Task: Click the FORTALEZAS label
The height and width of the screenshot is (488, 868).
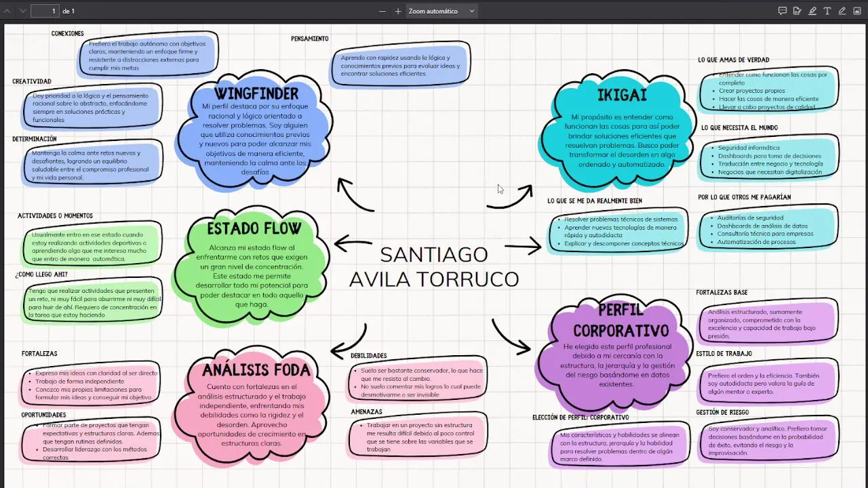Action: click(39, 353)
